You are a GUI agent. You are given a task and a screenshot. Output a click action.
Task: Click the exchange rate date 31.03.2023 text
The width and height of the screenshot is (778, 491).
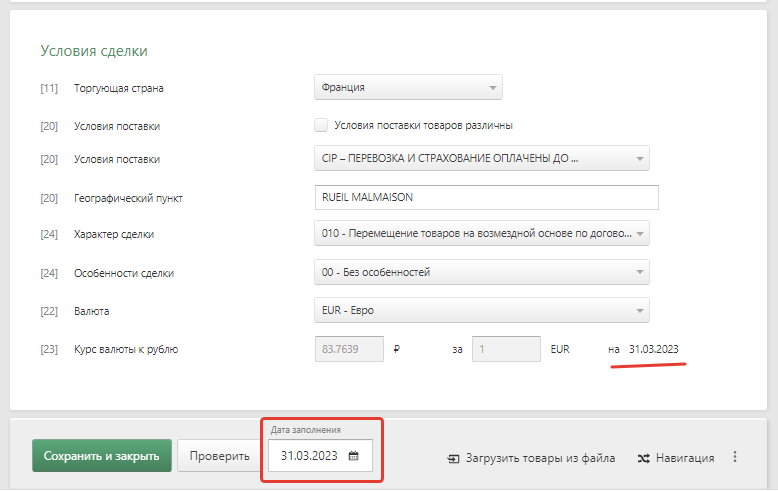pyautogui.click(x=653, y=349)
